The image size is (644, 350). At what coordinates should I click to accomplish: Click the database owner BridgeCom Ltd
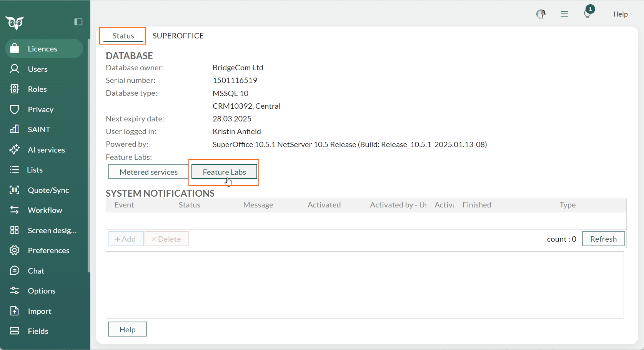238,68
